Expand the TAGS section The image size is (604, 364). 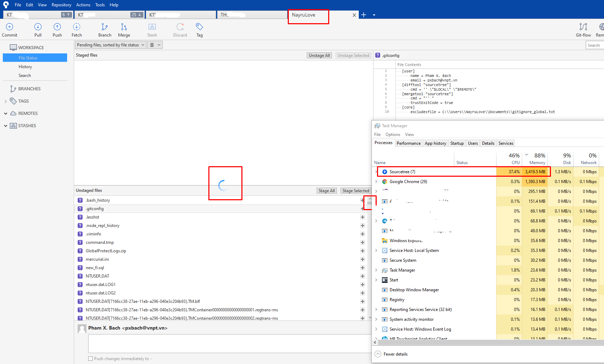(x=6, y=101)
